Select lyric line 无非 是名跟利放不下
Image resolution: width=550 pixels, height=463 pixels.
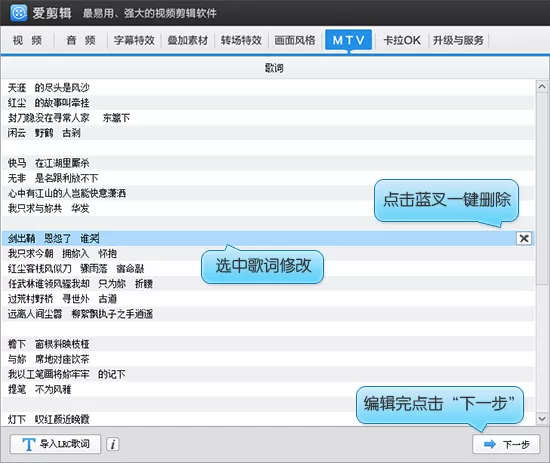click(268, 178)
